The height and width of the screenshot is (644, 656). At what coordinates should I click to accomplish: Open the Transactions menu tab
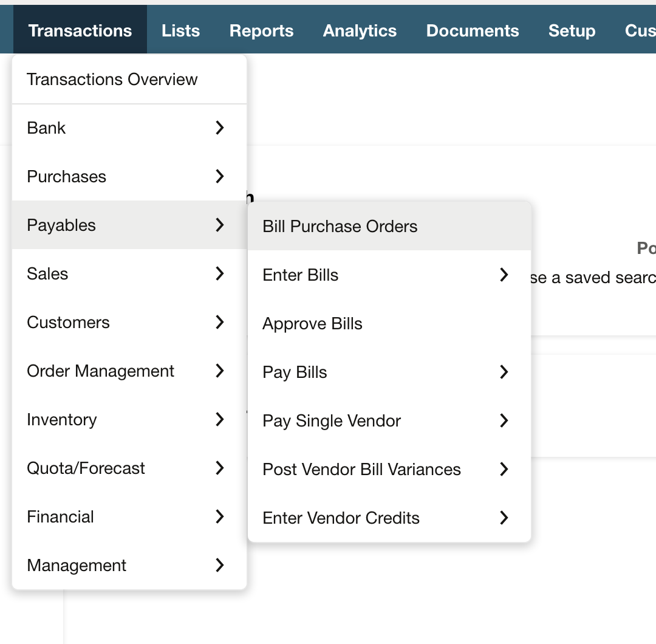tap(80, 30)
